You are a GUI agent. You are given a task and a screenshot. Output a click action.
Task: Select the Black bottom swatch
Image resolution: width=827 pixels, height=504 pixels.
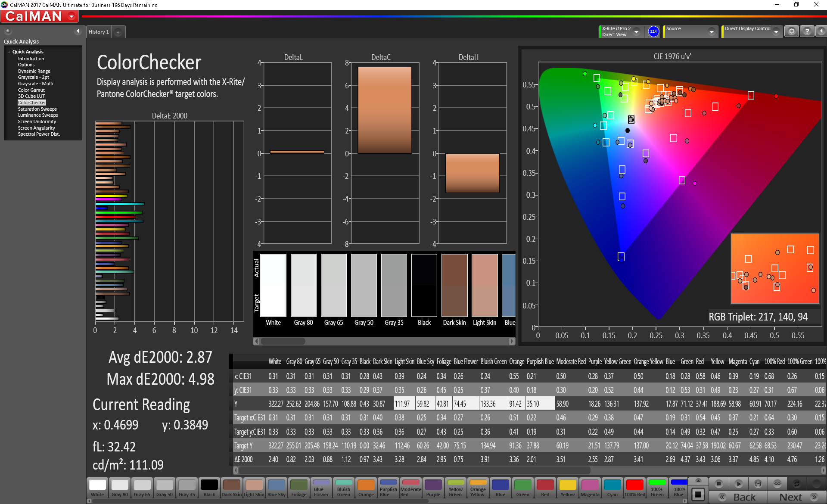(x=209, y=488)
